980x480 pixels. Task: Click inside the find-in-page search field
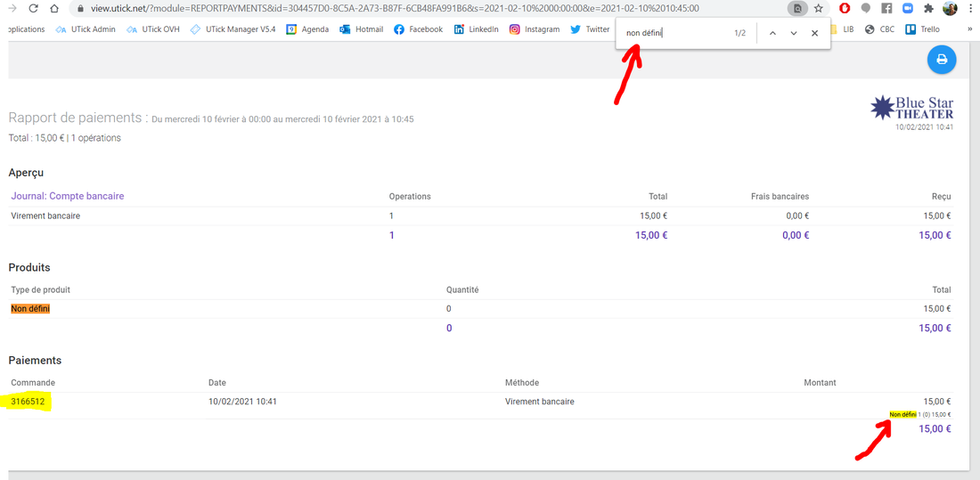pos(673,33)
